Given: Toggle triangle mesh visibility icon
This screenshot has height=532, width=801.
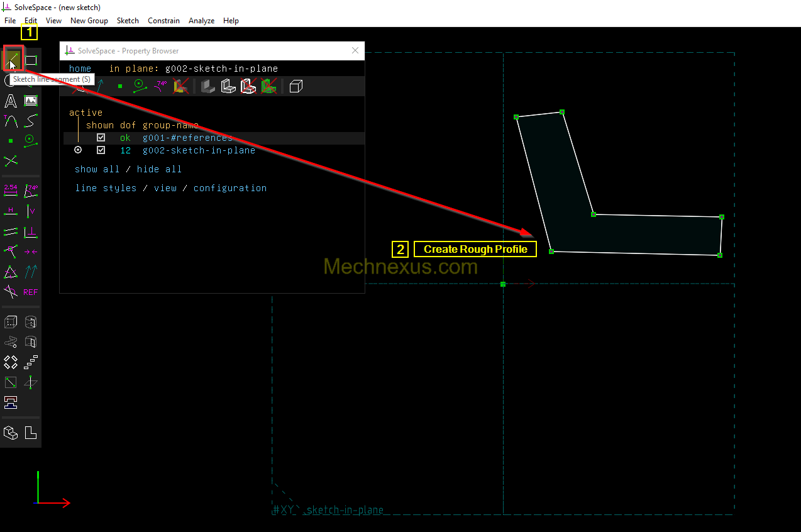Looking at the screenshot, I should (268, 86).
